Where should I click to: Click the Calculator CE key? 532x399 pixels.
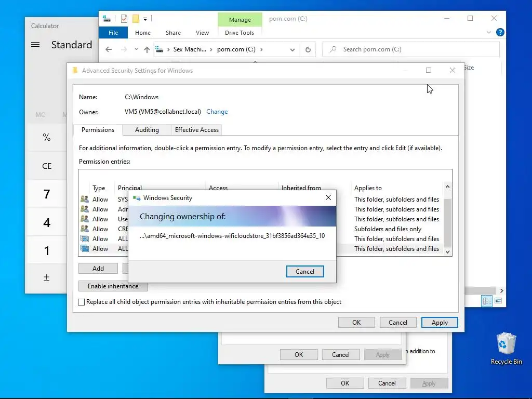coord(46,166)
